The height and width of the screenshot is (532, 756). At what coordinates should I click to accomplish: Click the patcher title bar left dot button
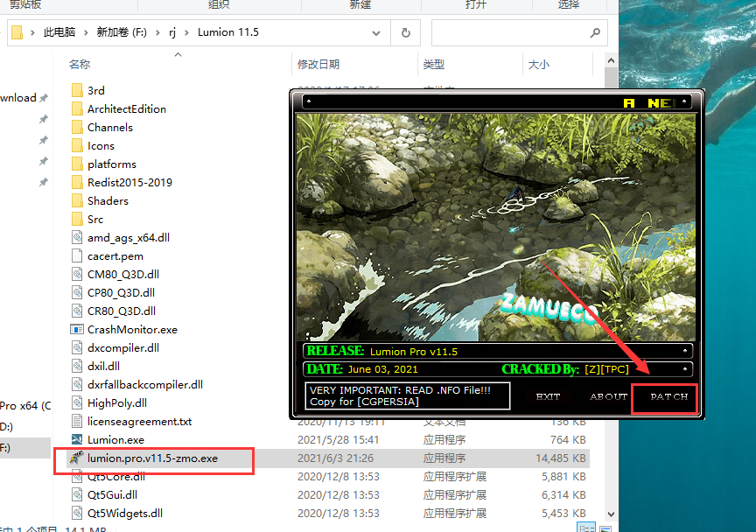[x=309, y=101]
